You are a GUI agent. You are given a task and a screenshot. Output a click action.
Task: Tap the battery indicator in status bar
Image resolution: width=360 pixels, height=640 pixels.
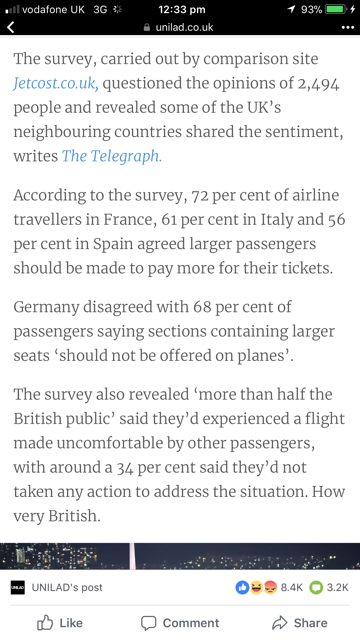[x=336, y=9]
